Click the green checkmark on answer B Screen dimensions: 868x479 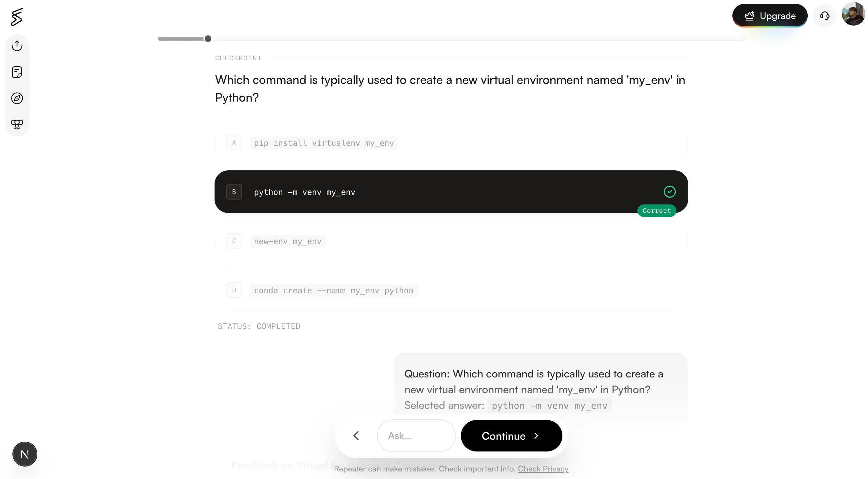tap(670, 191)
